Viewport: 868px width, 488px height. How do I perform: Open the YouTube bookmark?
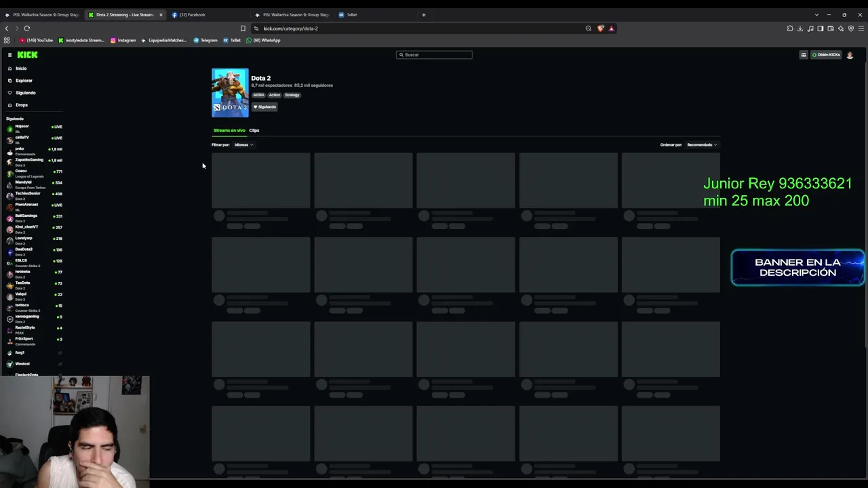(x=37, y=41)
